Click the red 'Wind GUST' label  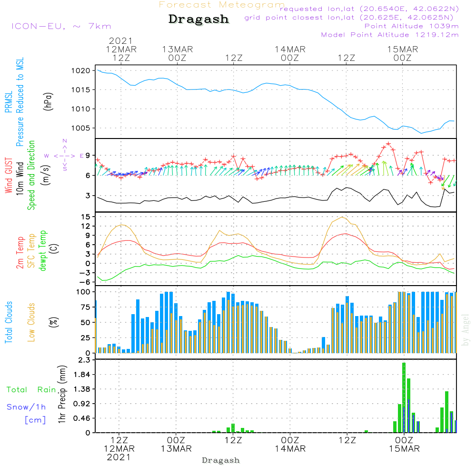[9, 175]
